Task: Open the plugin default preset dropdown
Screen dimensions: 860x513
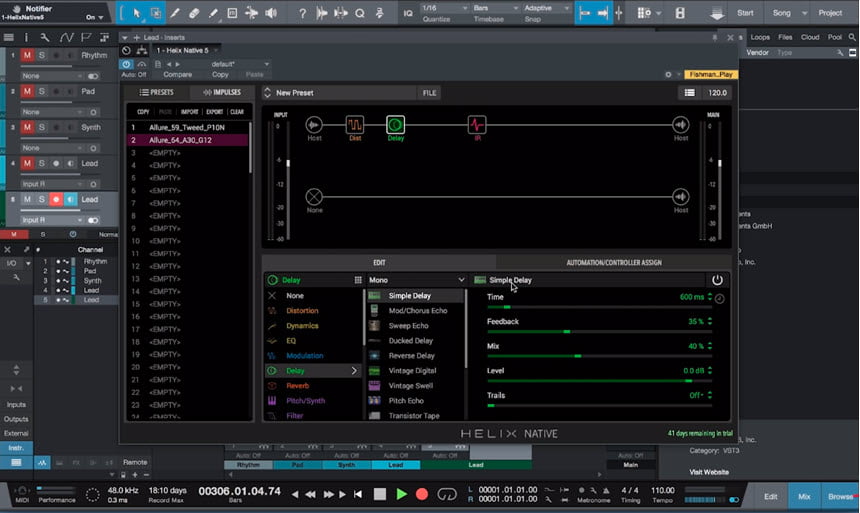Action: [x=240, y=64]
